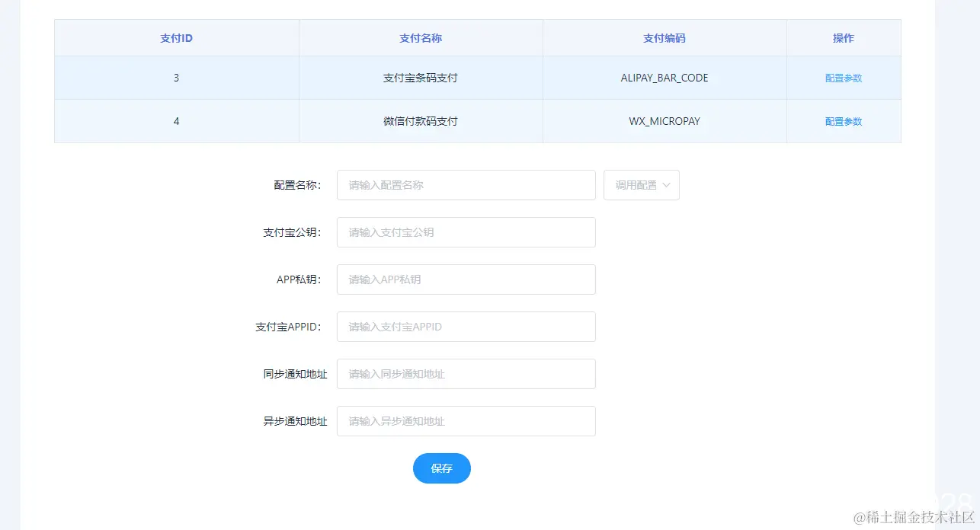Click the 保存 button
Image resolution: width=980 pixels, height=530 pixels.
point(442,468)
